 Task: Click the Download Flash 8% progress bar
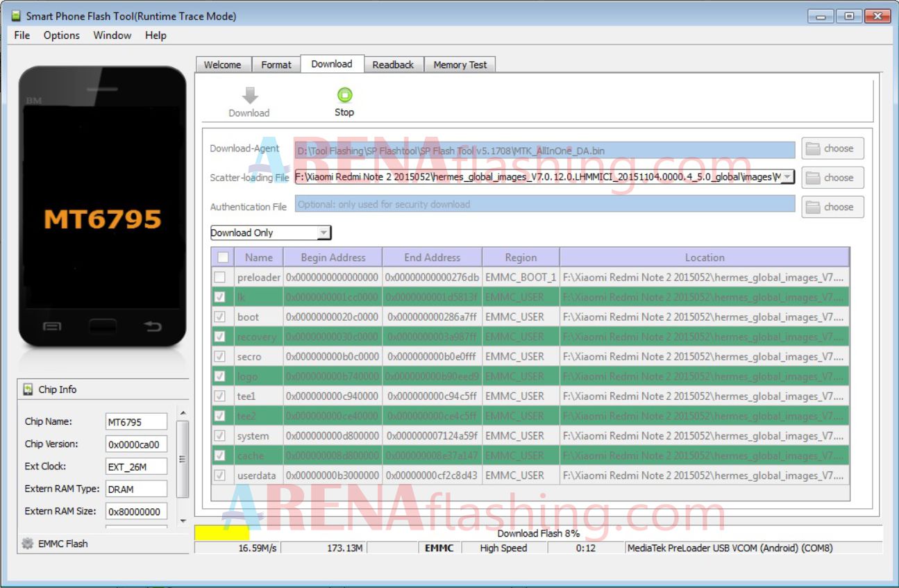(539, 533)
